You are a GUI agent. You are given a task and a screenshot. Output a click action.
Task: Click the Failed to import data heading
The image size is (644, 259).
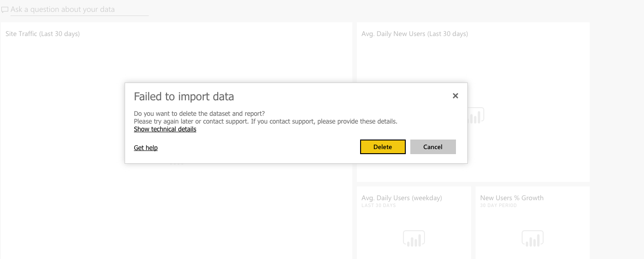point(184,96)
